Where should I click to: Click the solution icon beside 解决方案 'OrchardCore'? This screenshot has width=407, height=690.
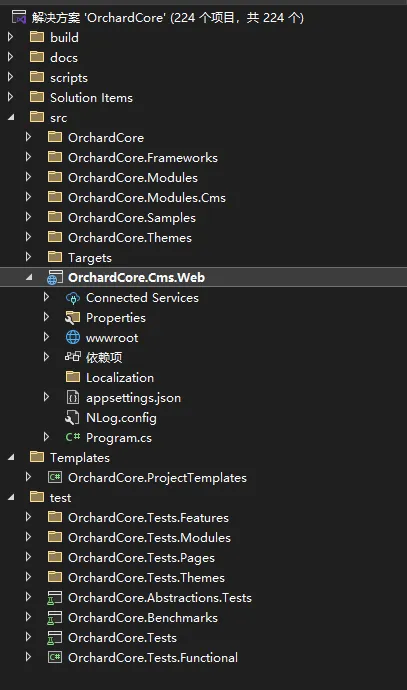18,18
